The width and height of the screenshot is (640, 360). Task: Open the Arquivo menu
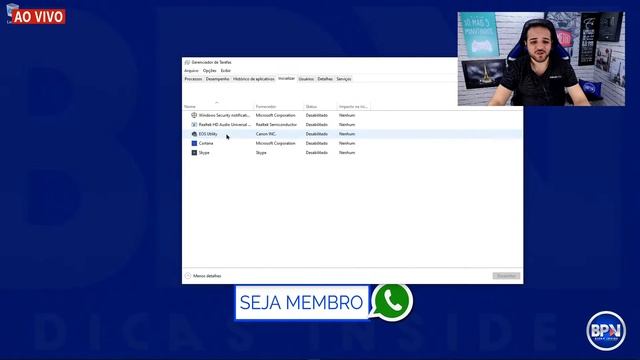tap(191, 71)
